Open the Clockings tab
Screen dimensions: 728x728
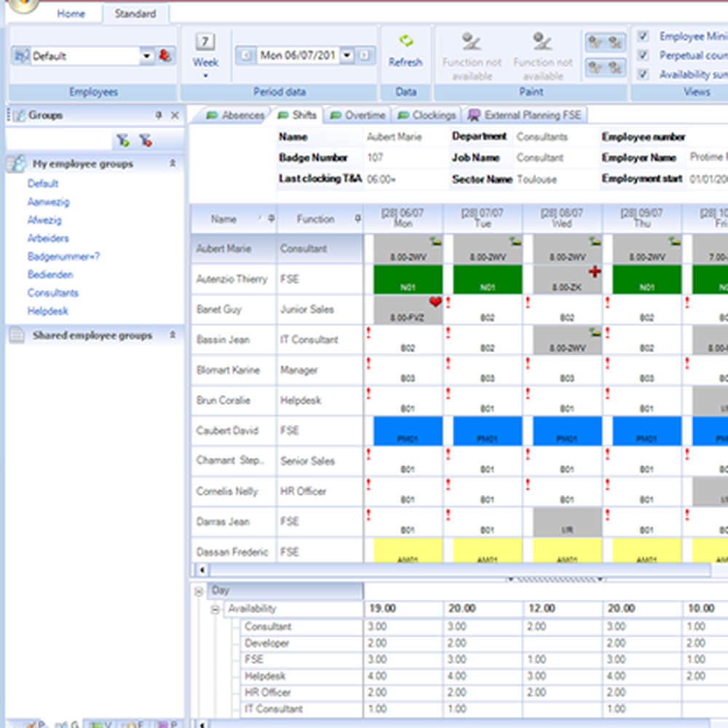(x=427, y=115)
